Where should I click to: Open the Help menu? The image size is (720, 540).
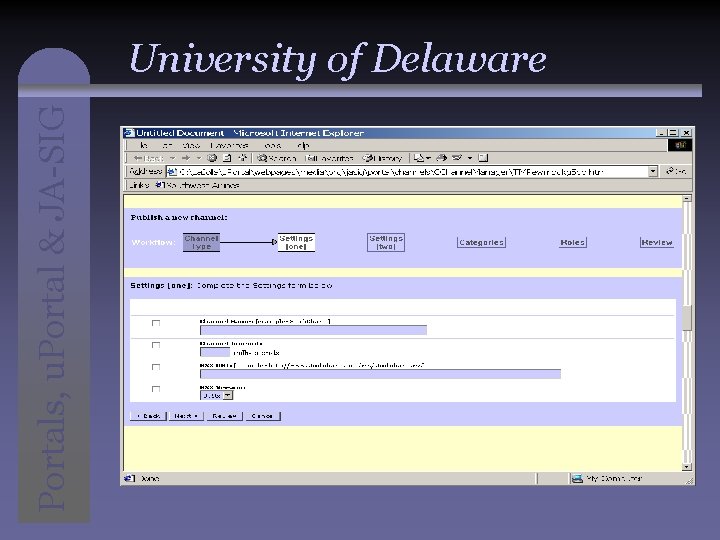click(x=303, y=145)
